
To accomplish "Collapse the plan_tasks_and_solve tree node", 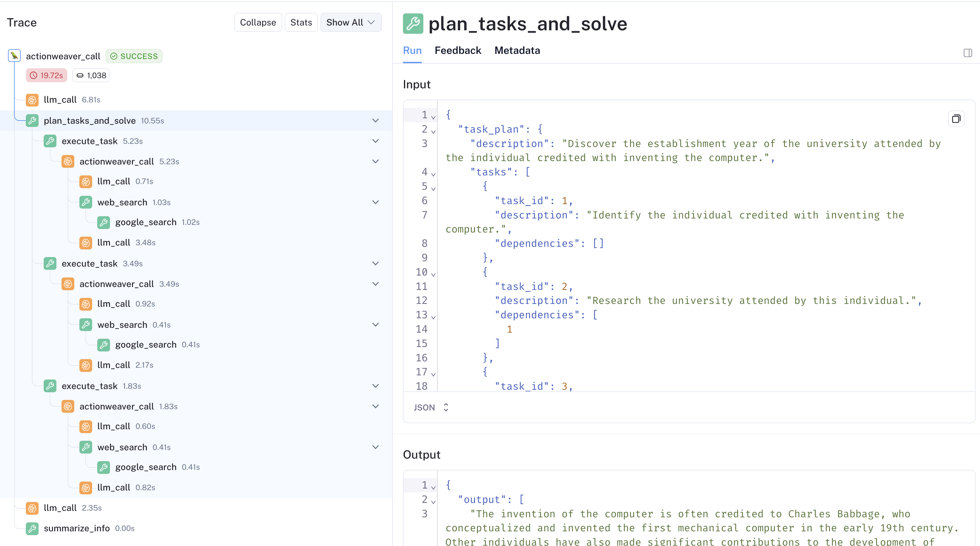I will (376, 121).
